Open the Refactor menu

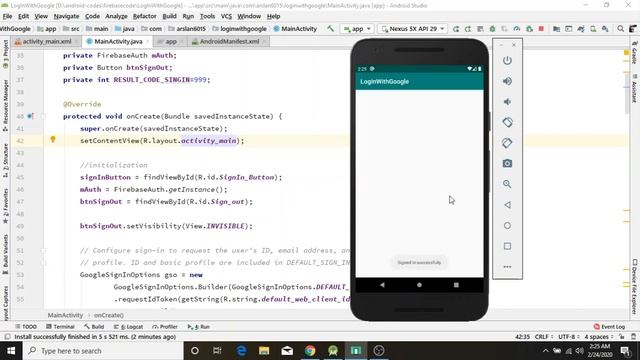144,16
